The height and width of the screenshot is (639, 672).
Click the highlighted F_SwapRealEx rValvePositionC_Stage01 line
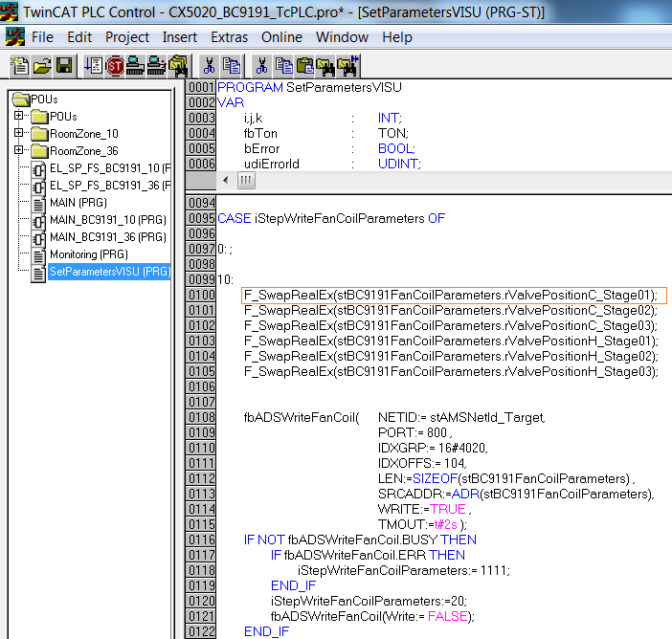click(454, 295)
